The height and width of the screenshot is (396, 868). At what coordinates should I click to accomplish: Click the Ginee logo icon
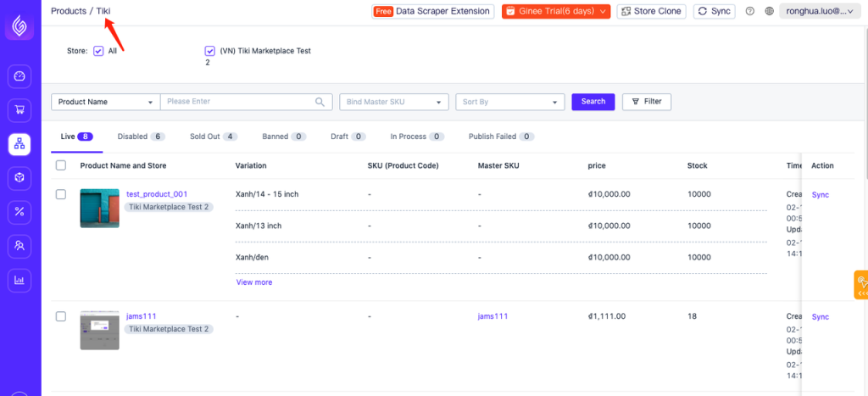tap(19, 26)
